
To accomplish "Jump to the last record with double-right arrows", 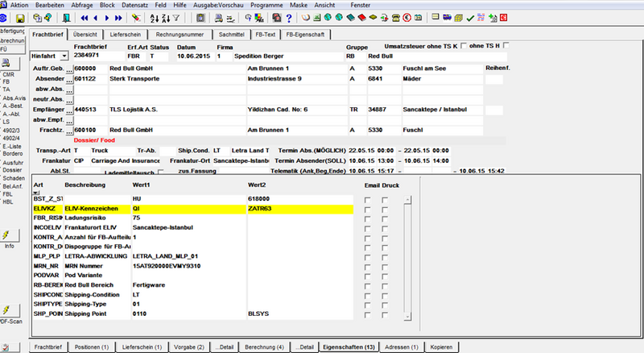I will [118, 18].
